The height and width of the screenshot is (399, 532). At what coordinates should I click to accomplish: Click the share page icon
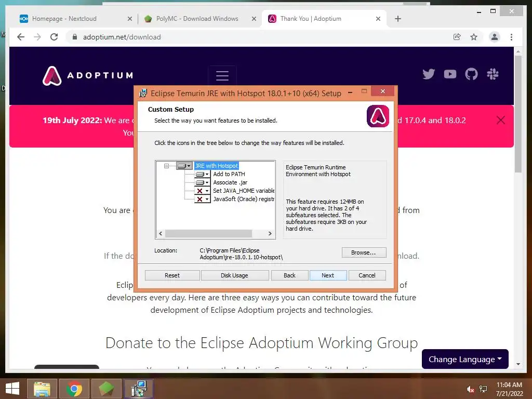457,37
